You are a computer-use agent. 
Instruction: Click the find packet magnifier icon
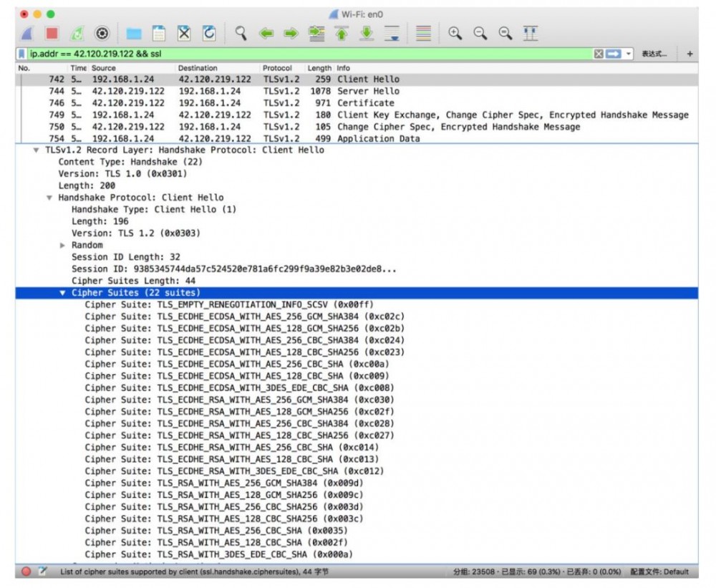click(241, 33)
